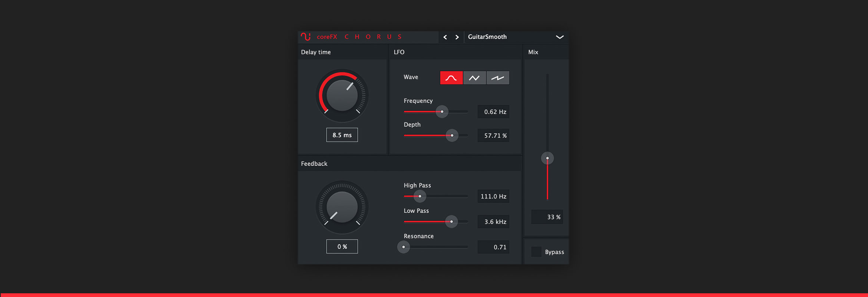This screenshot has width=868, height=297.
Task: Click the Mix section header
Action: (x=533, y=52)
